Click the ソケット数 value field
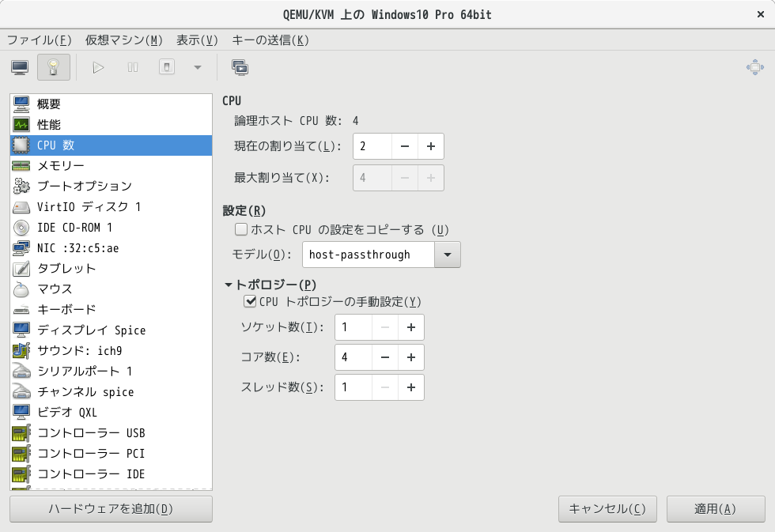The image size is (775, 532). [353, 327]
